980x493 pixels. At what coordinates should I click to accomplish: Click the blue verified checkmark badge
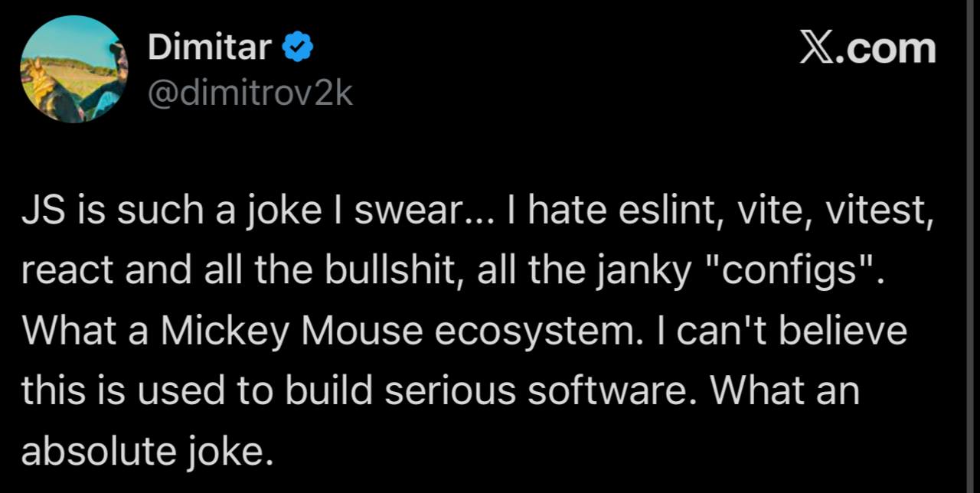(298, 49)
